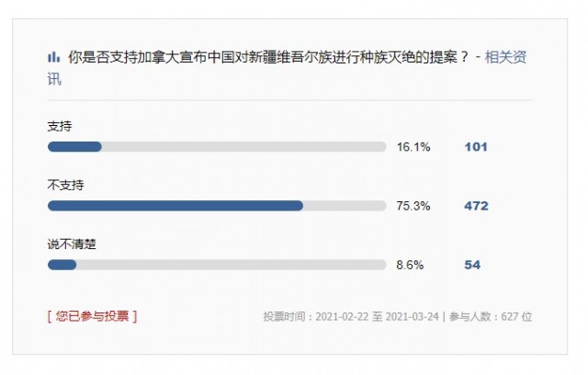588x375 pixels.
Task: Click the horizontal divider under the title
Action: pyautogui.click(x=290, y=100)
